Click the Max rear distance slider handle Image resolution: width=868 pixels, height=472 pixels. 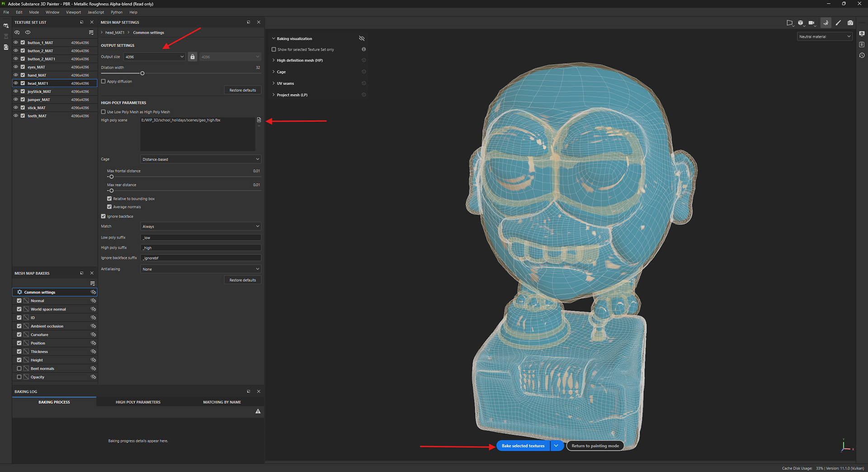click(111, 191)
